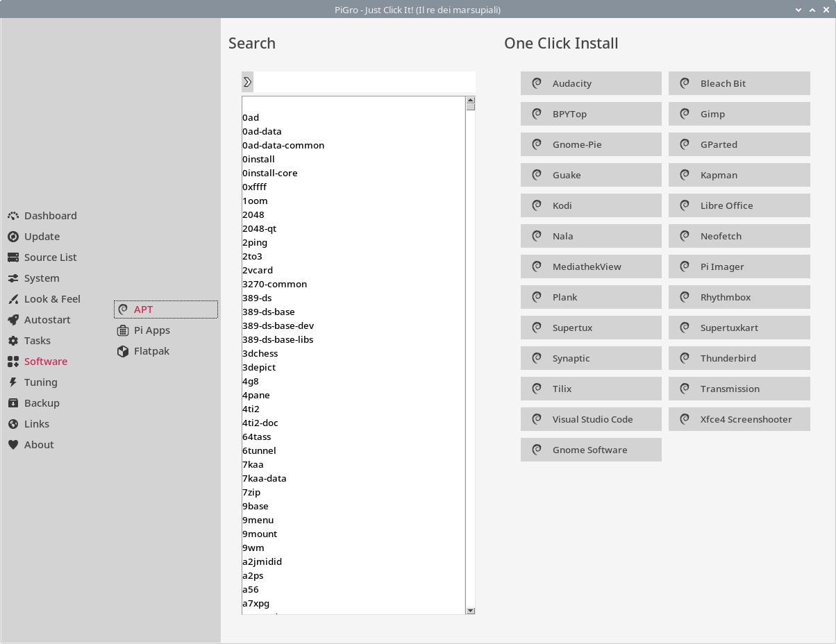Image resolution: width=836 pixels, height=644 pixels.
Task: Click the Backup archive icon
Action: click(x=13, y=403)
